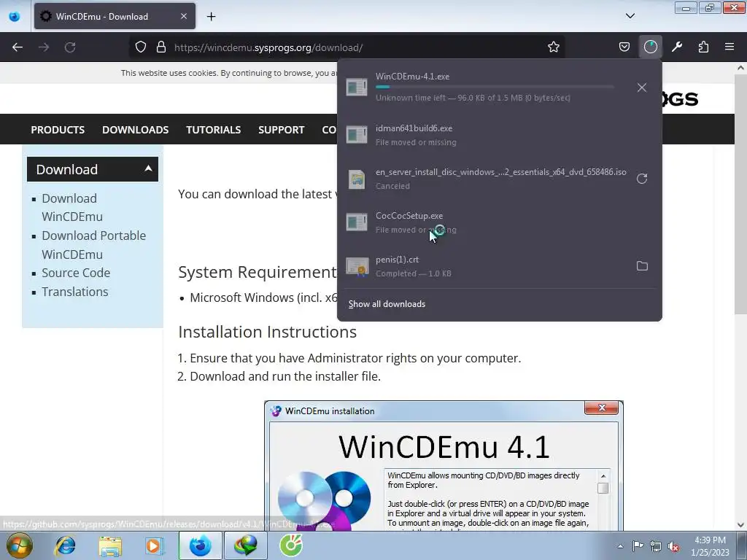Viewport: 747px width, 560px height.
Task: Open the Extensions puzzle icon
Action: click(703, 47)
